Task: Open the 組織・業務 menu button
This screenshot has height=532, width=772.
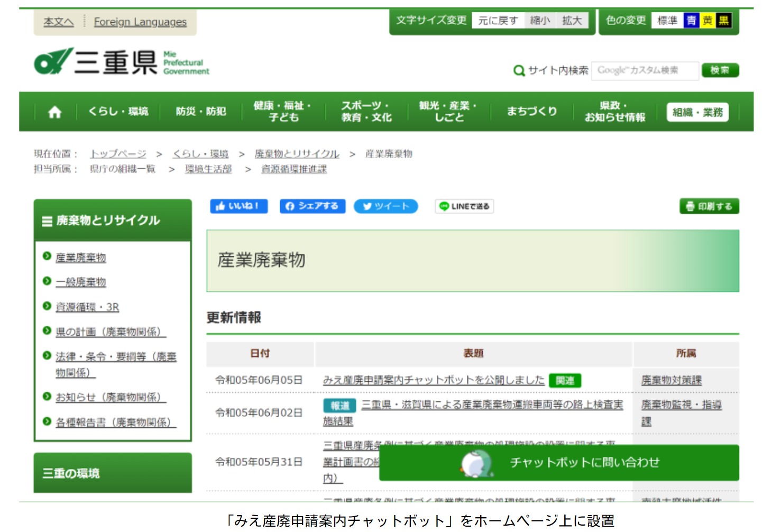Action: [x=697, y=112]
